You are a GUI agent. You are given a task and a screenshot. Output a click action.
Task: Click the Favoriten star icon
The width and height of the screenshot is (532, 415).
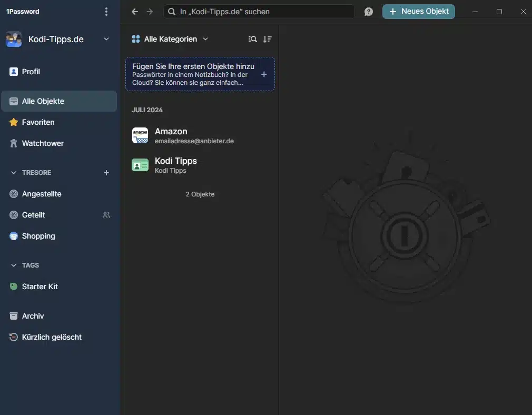(x=14, y=122)
